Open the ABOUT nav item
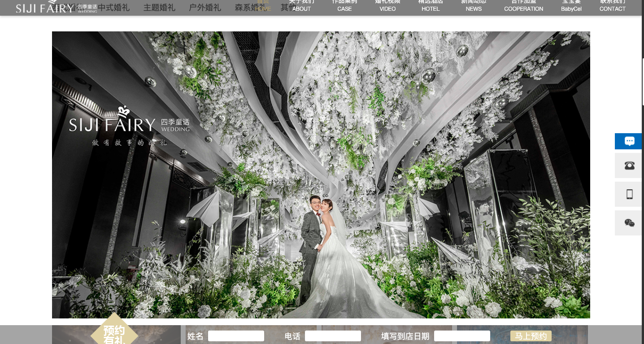This screenshot has height=344, width=644. coord(301,6)
